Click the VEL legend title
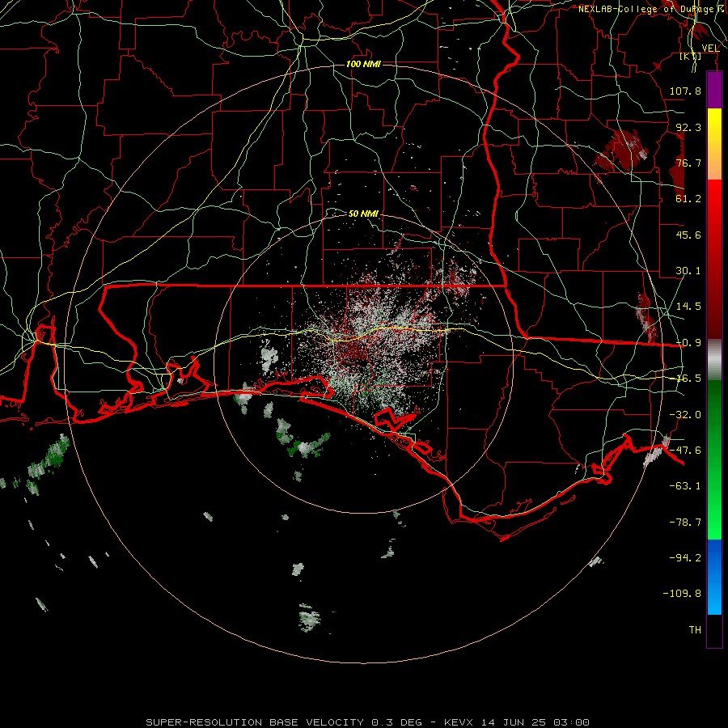The image size is (728, 728). pyautogui.click(x=710, y=48)
